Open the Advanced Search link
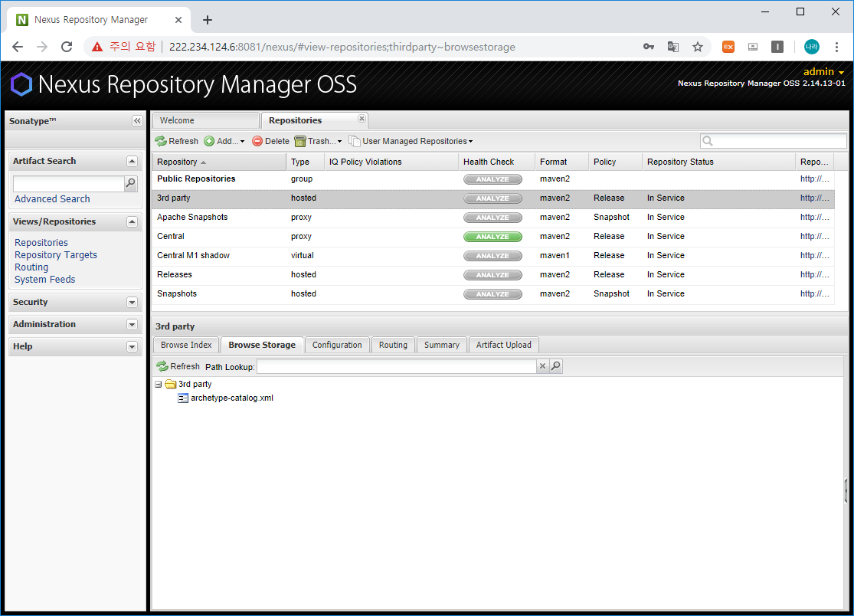 point(52,199)
